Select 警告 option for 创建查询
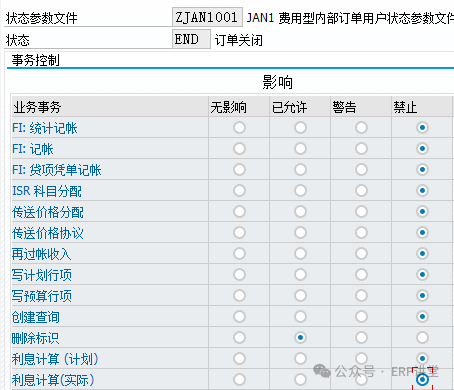 pos(361,317)
